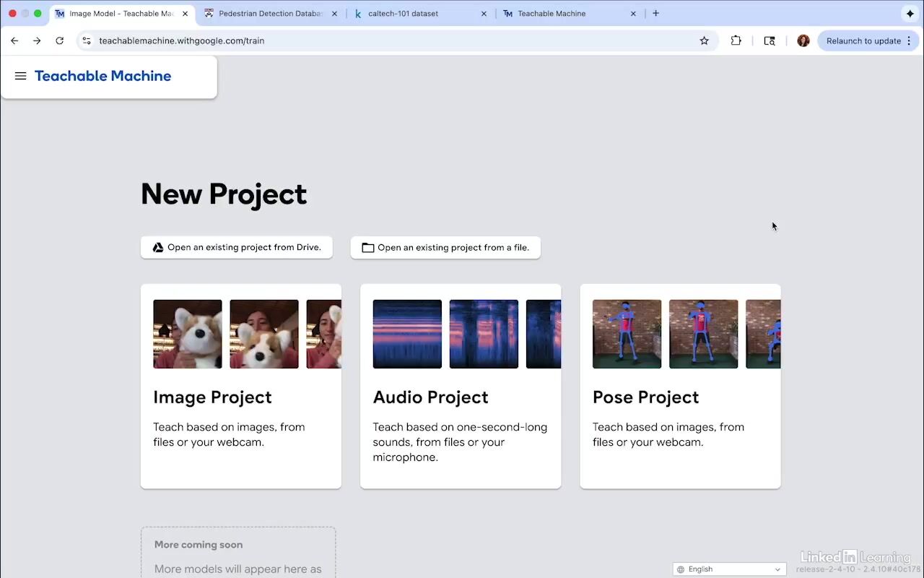Select the Image Project card title
The height and width of the screenshot is (578, 924).
pyautogui.click(x=212, y=397)
